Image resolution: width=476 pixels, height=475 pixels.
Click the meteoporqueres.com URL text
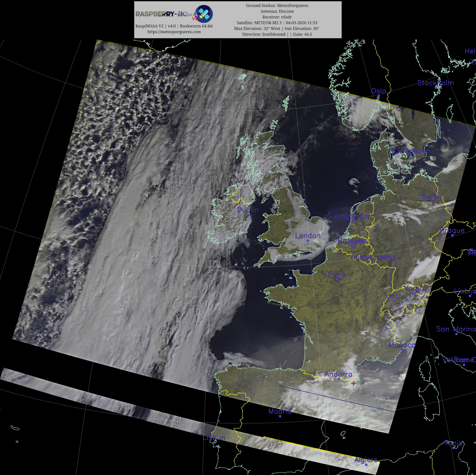pyautogui.click(x=174, y=32)
